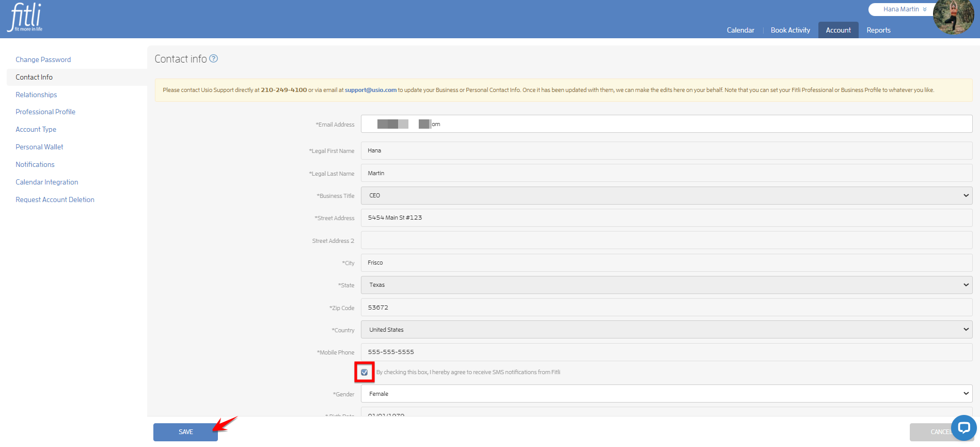Click the City field containing Frisco
Screen dimensions: 980x447
pyautogui.click(x=667, y=263)
